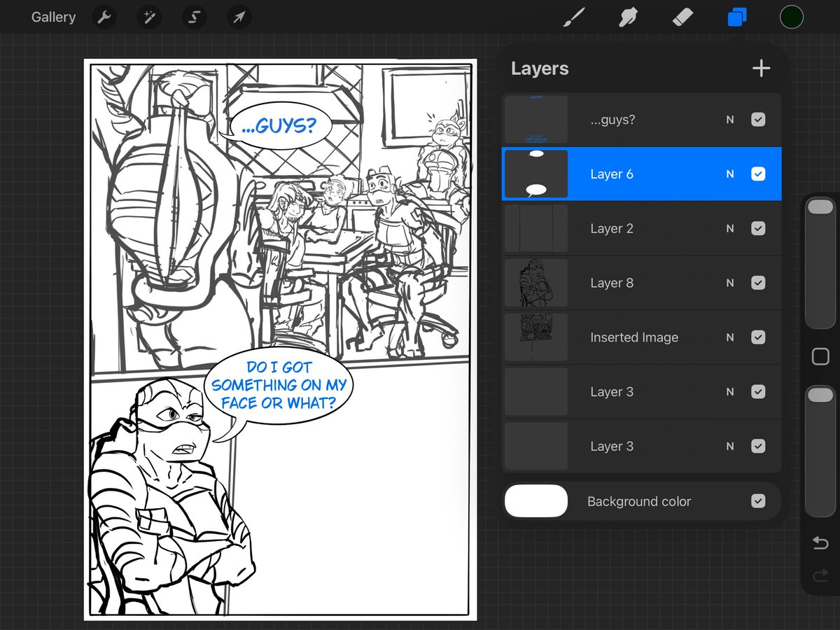This screenshot has height=630, width=840.
Task: Adjust the brush size slider
Action: pos(820,263)
